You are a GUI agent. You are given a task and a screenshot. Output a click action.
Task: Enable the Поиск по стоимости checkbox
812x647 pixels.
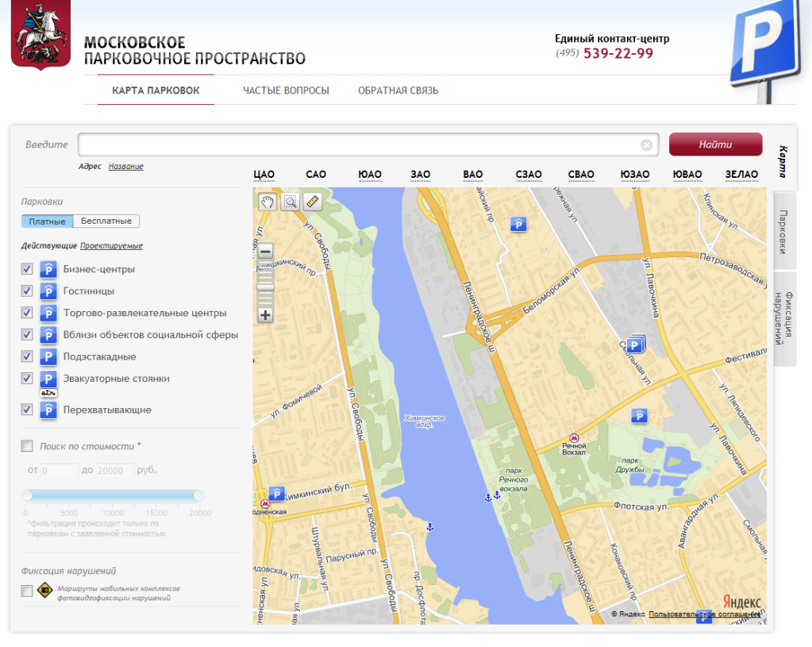point(27,446)
